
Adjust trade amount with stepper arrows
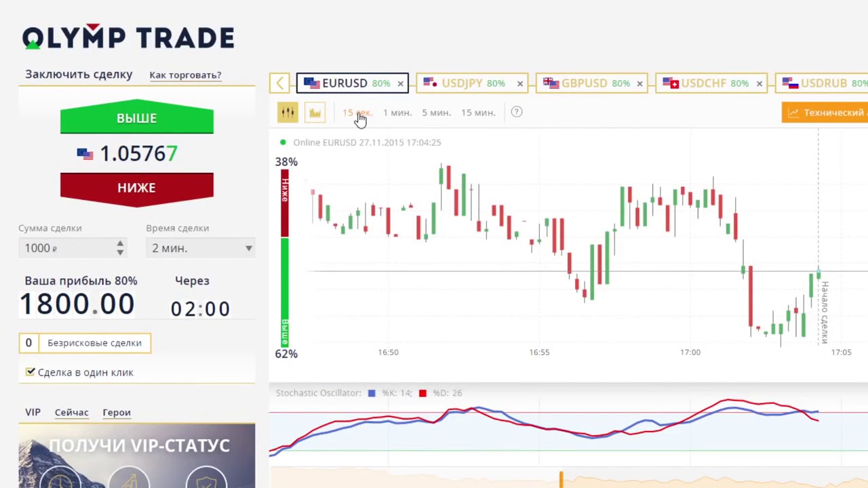(120, 248)
